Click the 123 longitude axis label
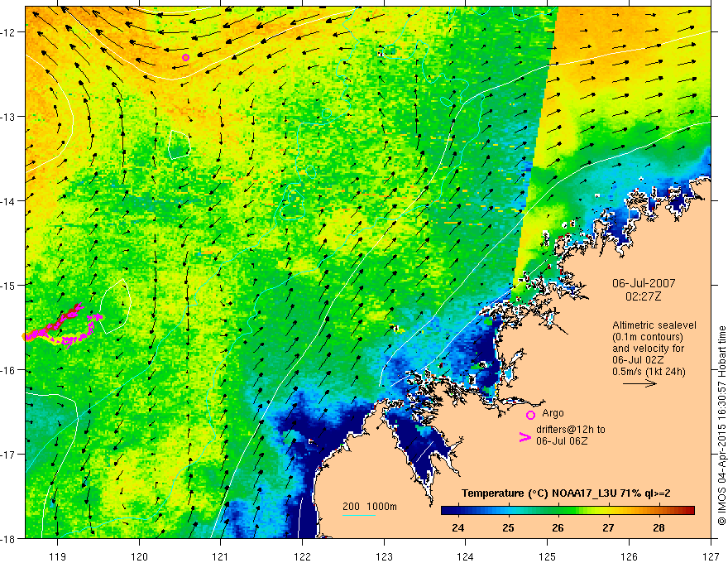This screenshot has height=563, width=728. (x=385, y=556)
